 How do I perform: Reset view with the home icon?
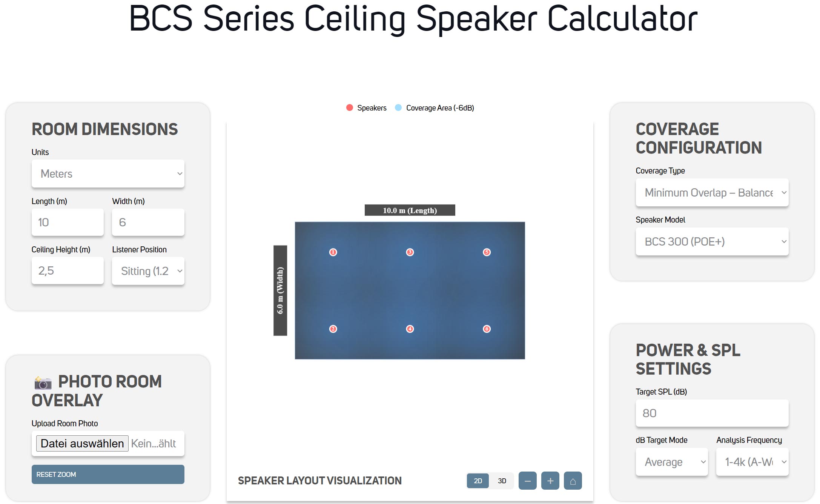[573, 481]
